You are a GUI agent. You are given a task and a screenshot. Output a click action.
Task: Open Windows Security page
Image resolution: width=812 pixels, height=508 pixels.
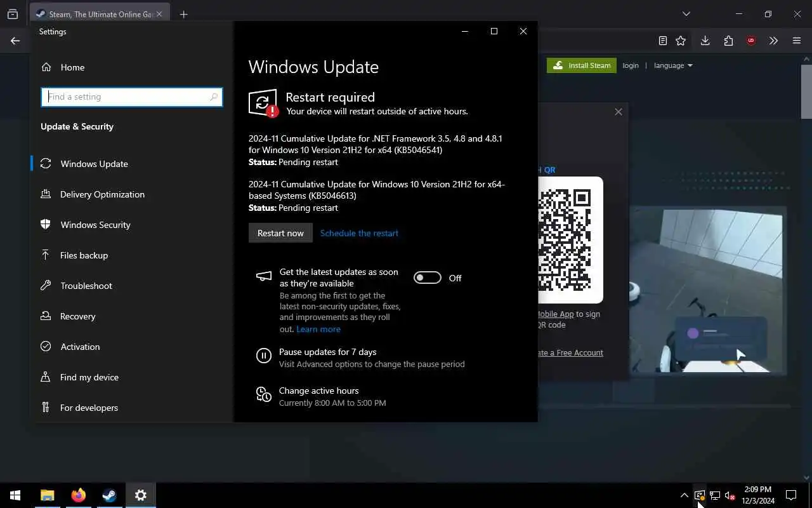pyautogui.click(x=95, y=225)
